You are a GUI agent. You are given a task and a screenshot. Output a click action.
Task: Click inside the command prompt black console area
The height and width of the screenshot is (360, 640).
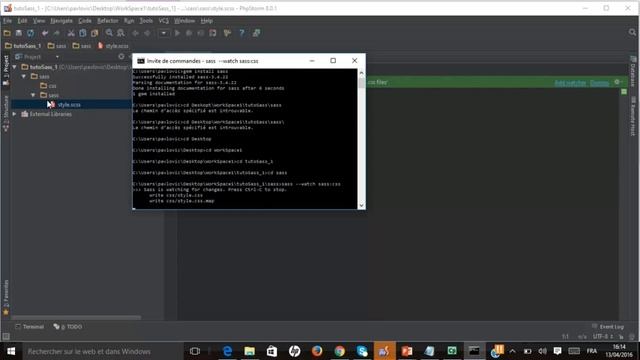(245, 139)
